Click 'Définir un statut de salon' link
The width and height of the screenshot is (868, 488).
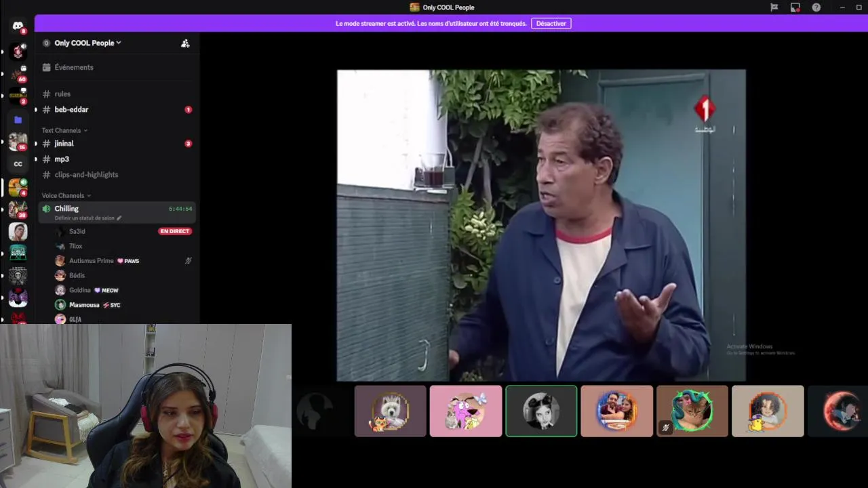tap(84, 218)
